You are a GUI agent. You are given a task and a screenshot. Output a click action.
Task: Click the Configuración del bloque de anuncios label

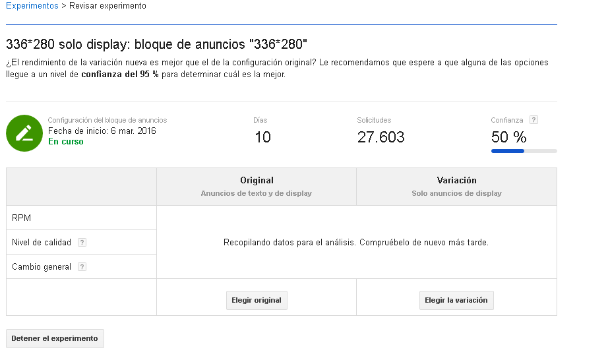[x=107, y=120]
